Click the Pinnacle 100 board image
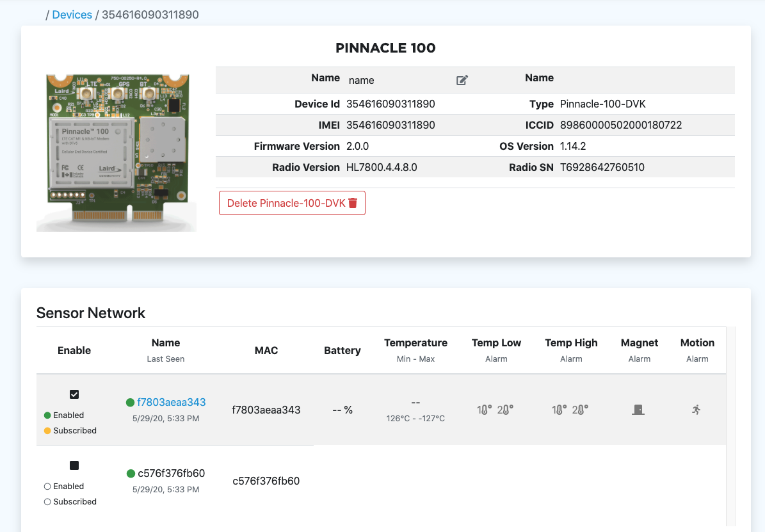765x532 pixels. [117, 151]
